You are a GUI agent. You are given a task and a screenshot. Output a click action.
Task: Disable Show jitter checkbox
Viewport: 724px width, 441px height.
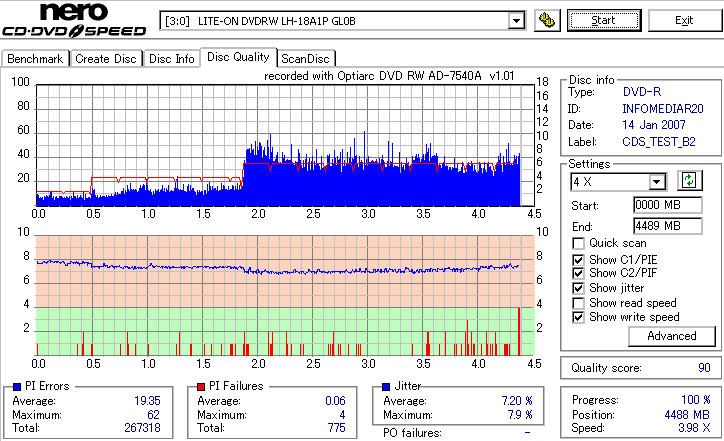coord(578,288)
